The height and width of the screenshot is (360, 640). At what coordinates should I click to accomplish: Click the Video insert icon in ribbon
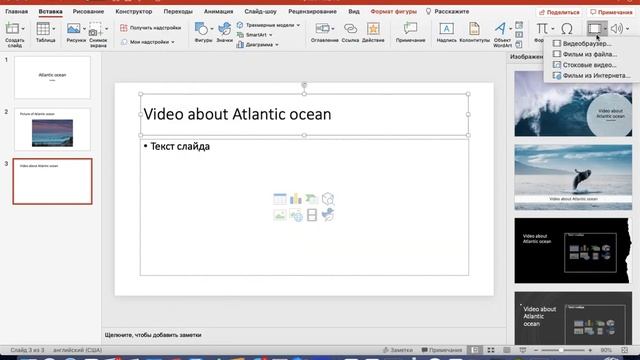click(594, 29)
